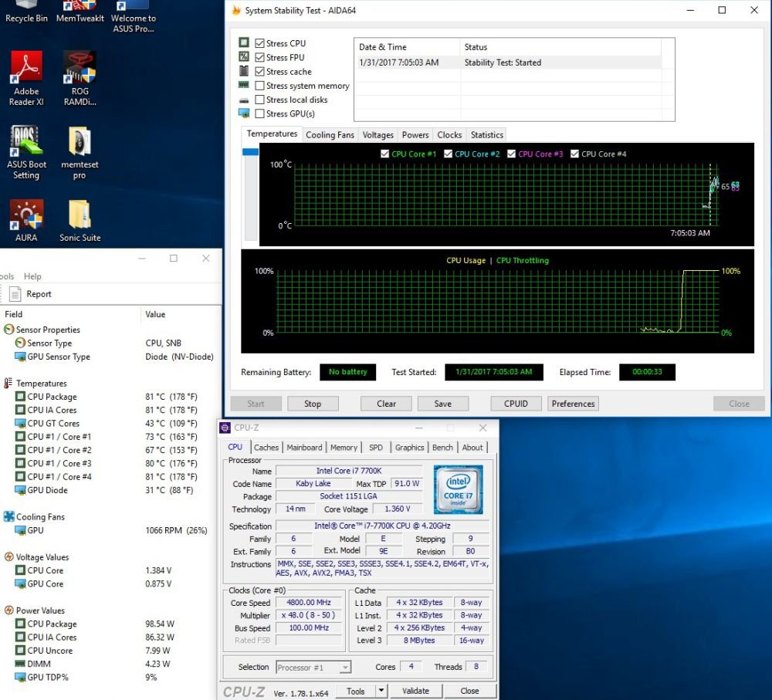Uncheck the Stress FPU option
The height and width of the screenshot is (700, 772).
pyautogui.click(x=259, y=58)
